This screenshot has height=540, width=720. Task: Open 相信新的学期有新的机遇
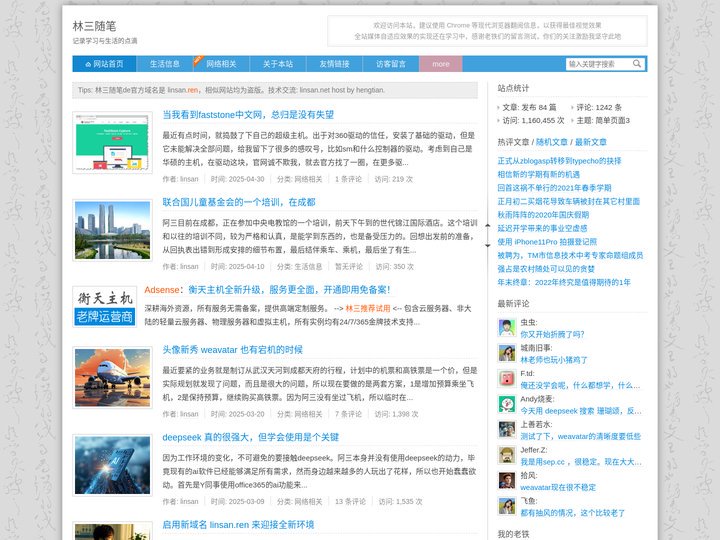(539, 174)
